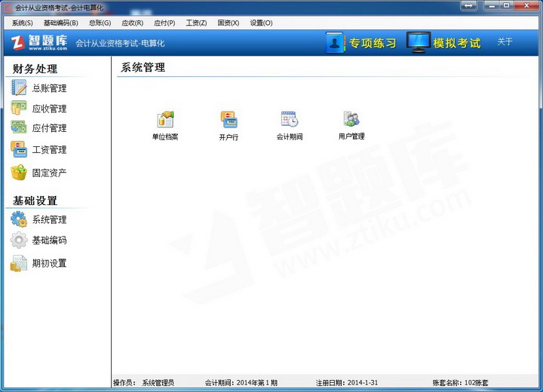Viewport: 543px width, 392px height.
Task: Open the 开户行 bank icon
Action: click(229, 121)
